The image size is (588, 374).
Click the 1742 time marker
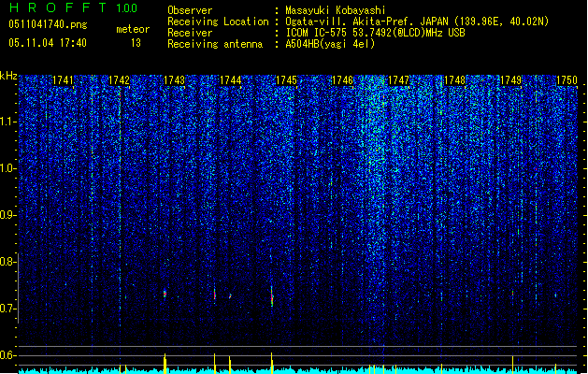point(119,80)
